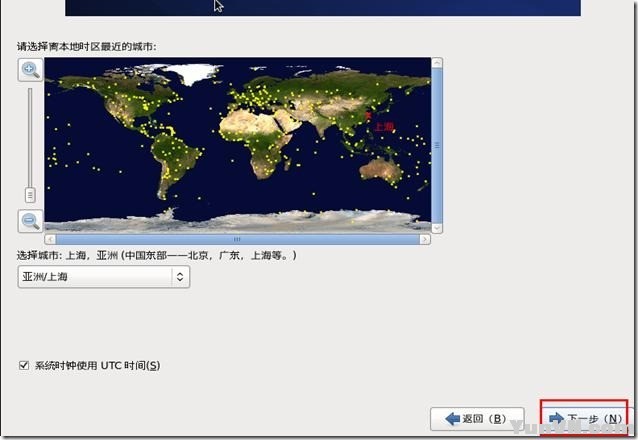Click map horizontal scrollbar left arrow
The width and height of the screenshot is (638, 440).
tap(50, 239)
